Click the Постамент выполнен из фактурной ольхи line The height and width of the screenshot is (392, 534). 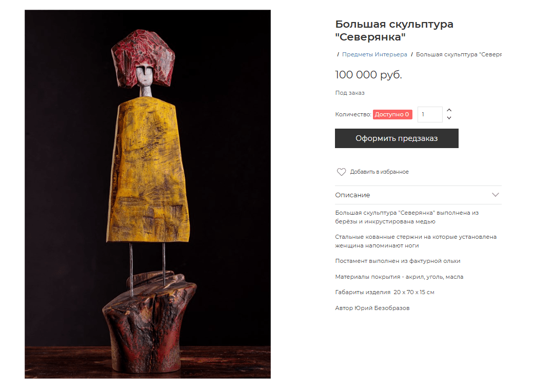[398, 261]
